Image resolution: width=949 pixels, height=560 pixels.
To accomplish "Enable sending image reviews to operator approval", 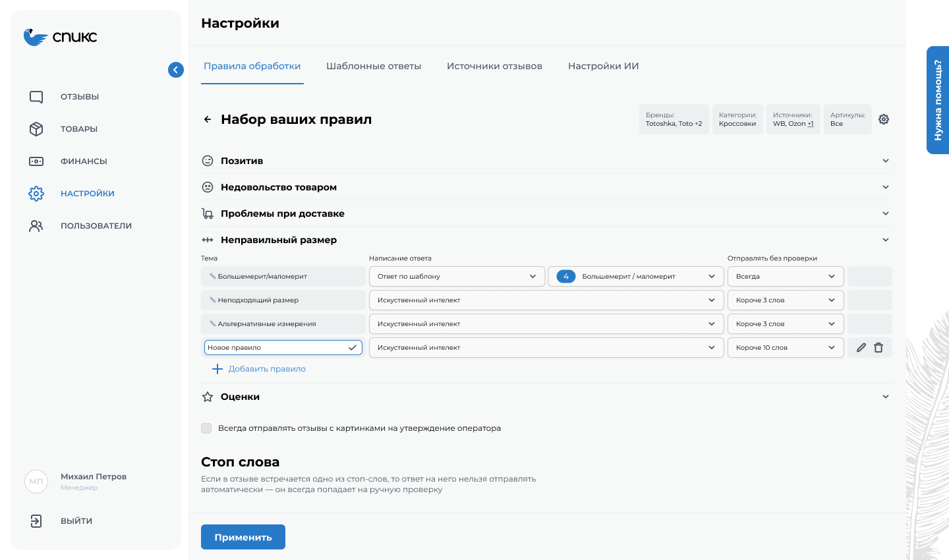I will (206, 428).
